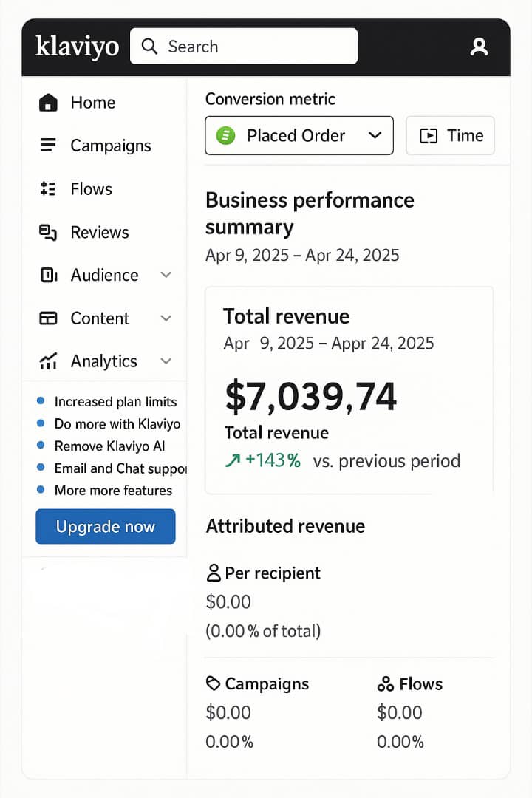Viewport: 532px width, 798px height.
Task: Click "vs. previous period" text
Action: tap(386, 460)
